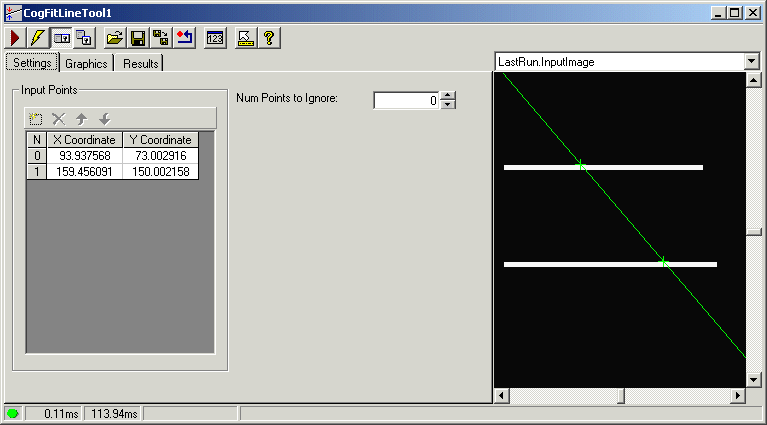Click the tool tips ruler icon
The image size is (767, 425).
245,38
